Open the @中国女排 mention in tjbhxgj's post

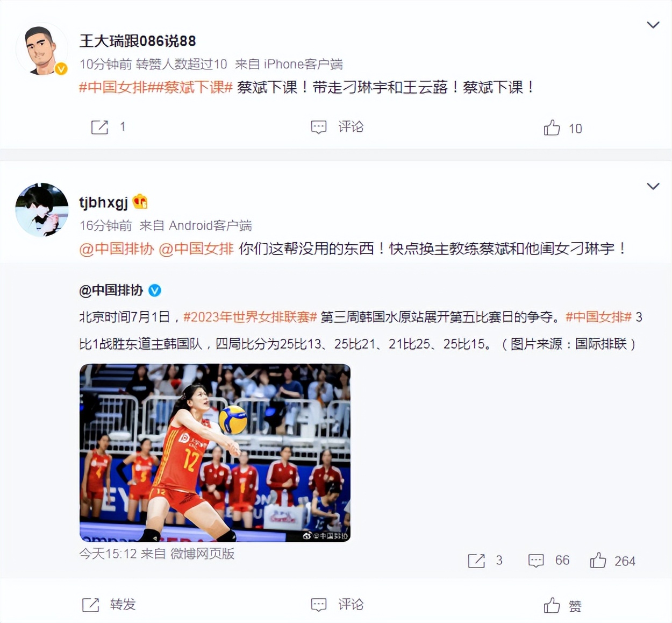tap(196, 249)
